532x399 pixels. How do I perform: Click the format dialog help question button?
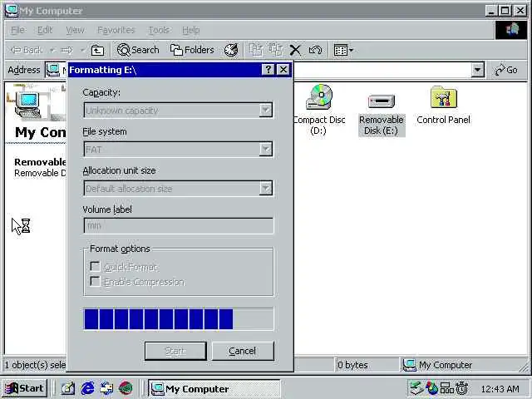[x=268, y=70]
